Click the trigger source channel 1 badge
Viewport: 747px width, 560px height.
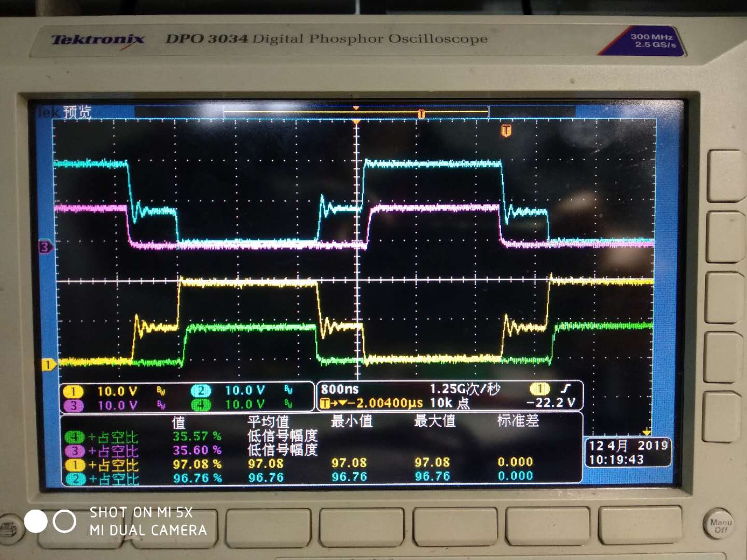539,388
